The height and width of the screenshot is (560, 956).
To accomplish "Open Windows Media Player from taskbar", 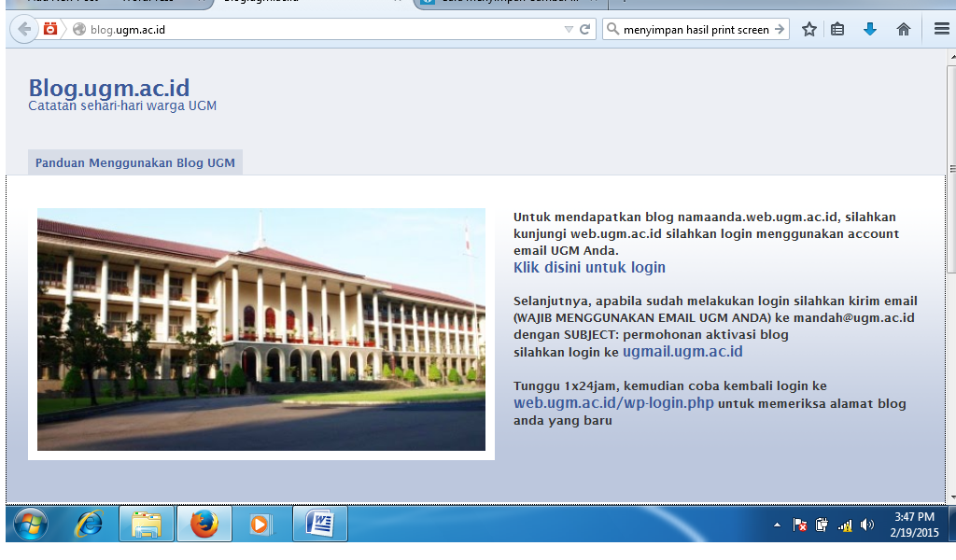I will point(261,524).
